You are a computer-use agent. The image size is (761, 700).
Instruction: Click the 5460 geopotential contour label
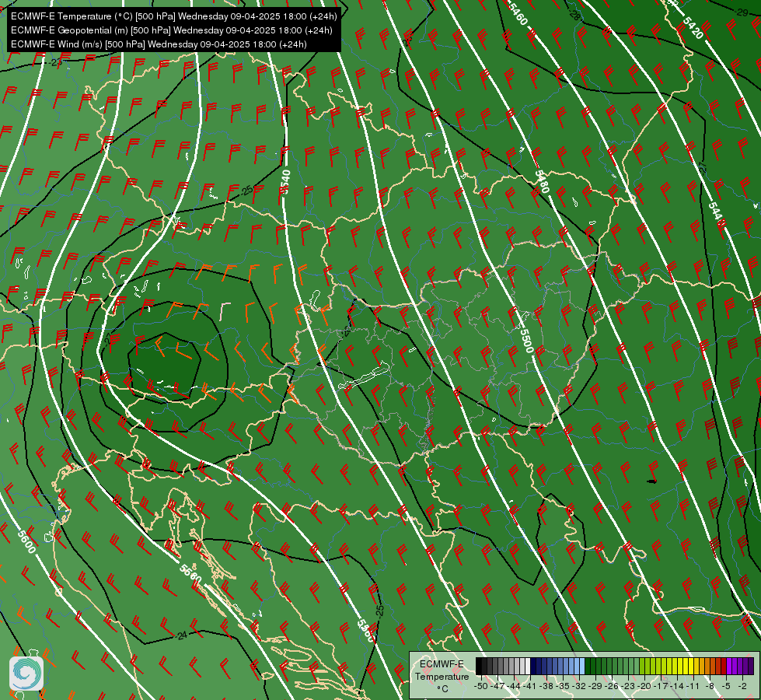pos(517,12)
